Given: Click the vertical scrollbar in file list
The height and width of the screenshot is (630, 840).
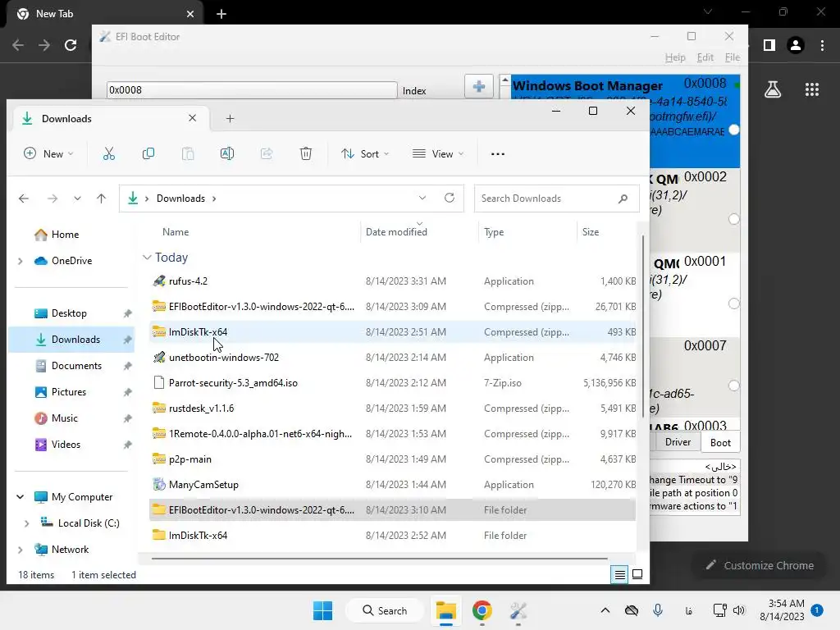Looking at the screenshot, I should pyautogui.click(x=643, y=326).
